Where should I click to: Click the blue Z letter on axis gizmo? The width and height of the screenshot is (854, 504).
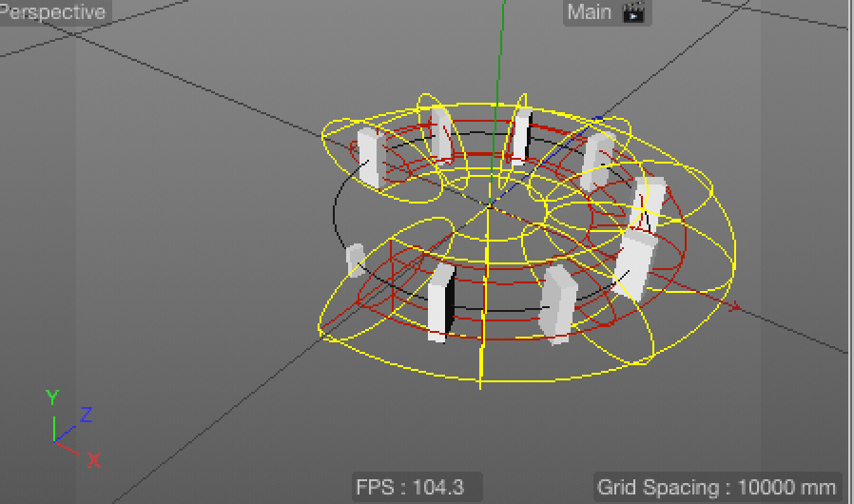[86, 415]
